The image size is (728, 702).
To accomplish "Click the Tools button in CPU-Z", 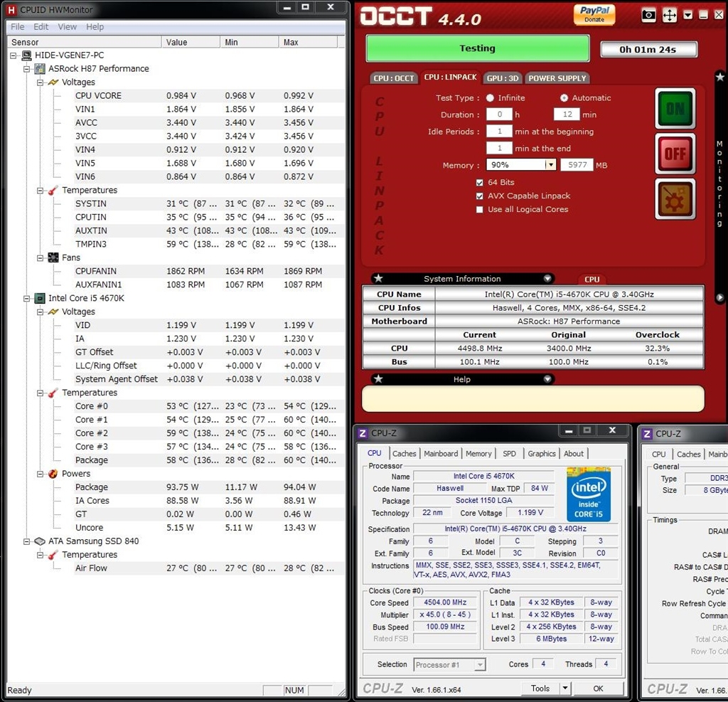I will point(540,688).
